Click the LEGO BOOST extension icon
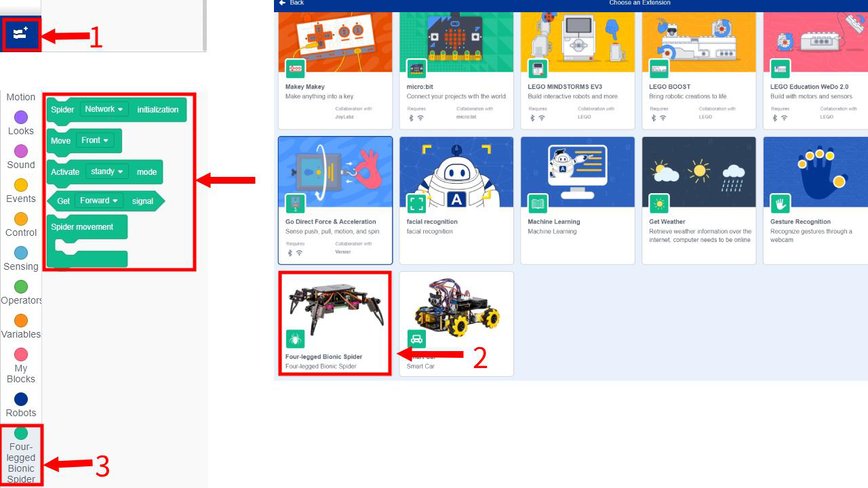The image size is (868, 488). [659, 68]
